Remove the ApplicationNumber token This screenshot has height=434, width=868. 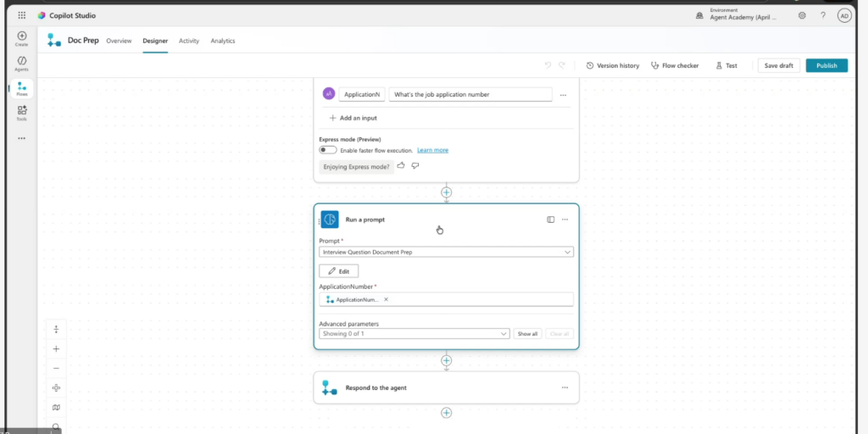point(387,299)
